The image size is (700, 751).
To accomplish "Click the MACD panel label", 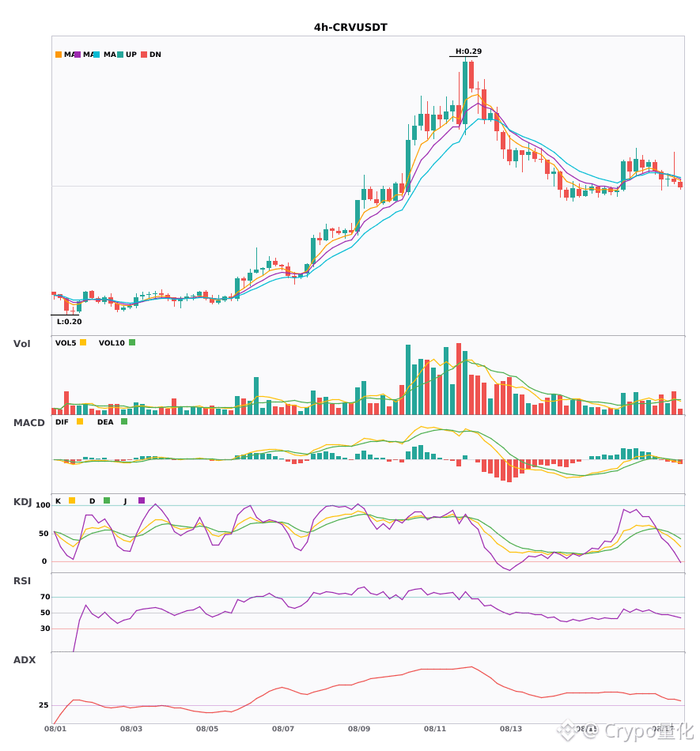I will (28, 422).
